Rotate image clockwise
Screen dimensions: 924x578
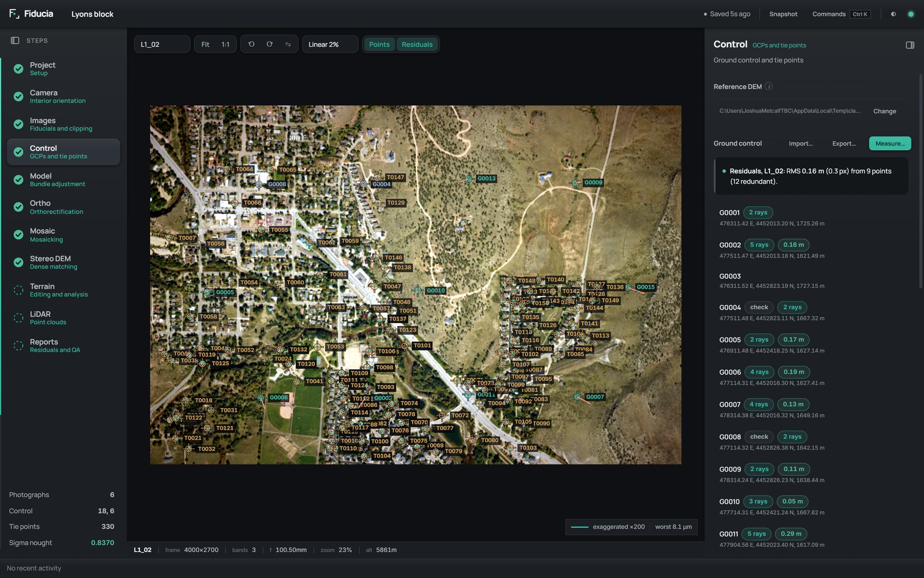click(270, 44)
